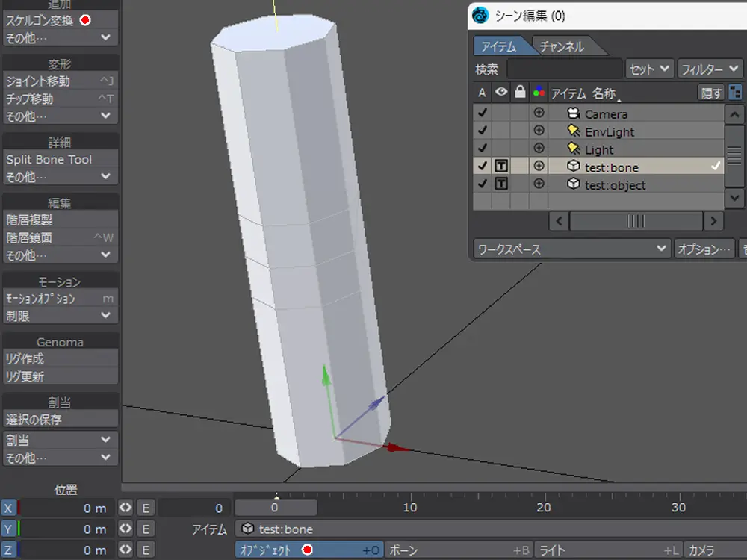Screen dimensions: 747x560
Task: Click the X position arrows stepper icon
Action: click(x=125, y=508)
